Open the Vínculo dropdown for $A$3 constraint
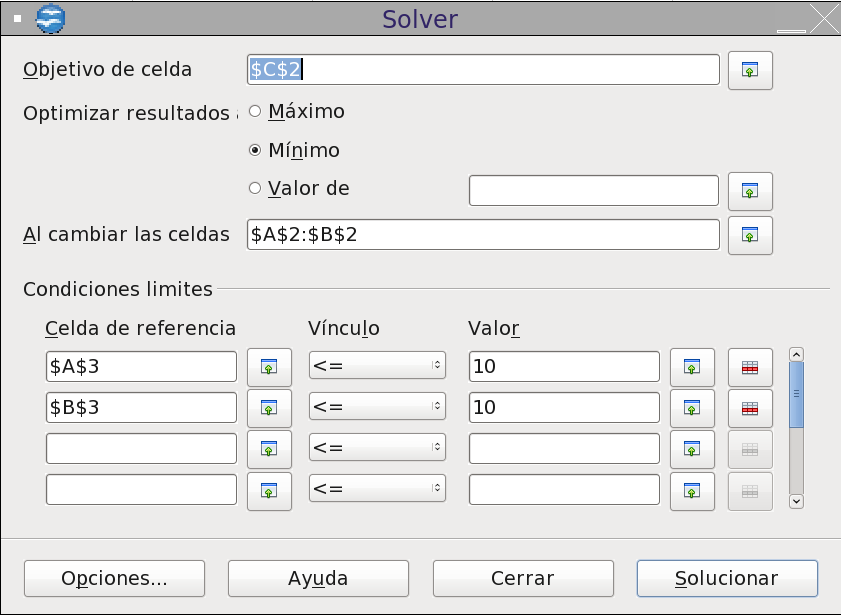Screen dimensions: 841x615 click(x=377, y=367)
